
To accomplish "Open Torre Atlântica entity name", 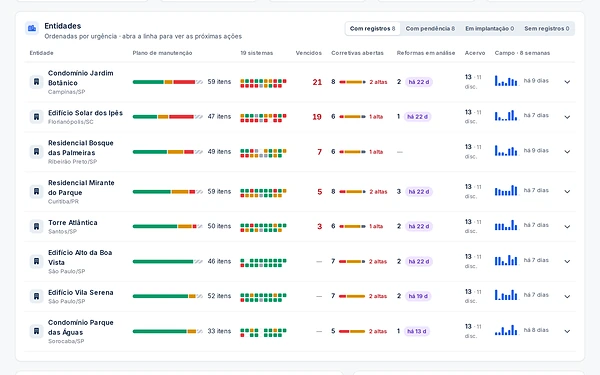I will point(73,222).
